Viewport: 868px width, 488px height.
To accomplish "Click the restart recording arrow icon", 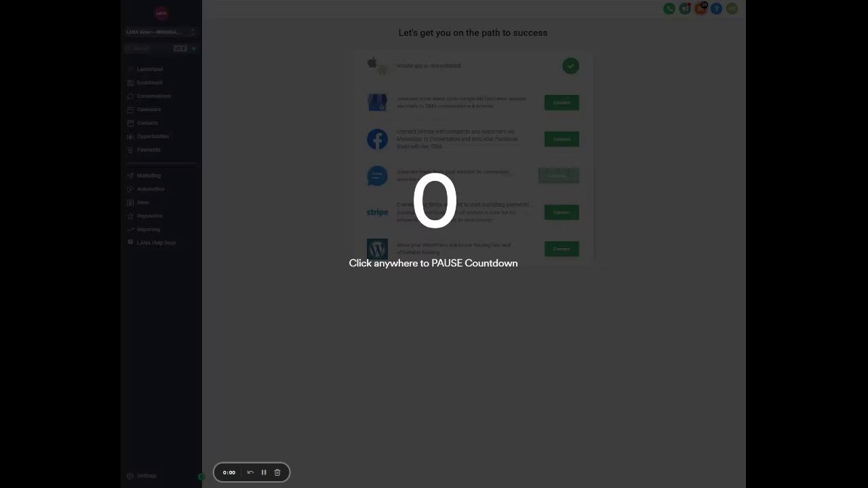I will point(250,472).
